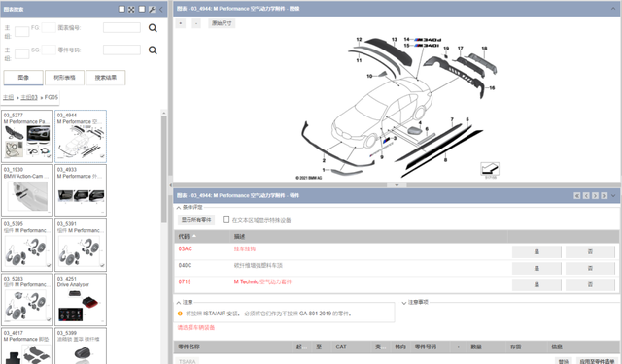
Task: Click the thumbnail list vertical scrollbar
Action: coord(164,169)
